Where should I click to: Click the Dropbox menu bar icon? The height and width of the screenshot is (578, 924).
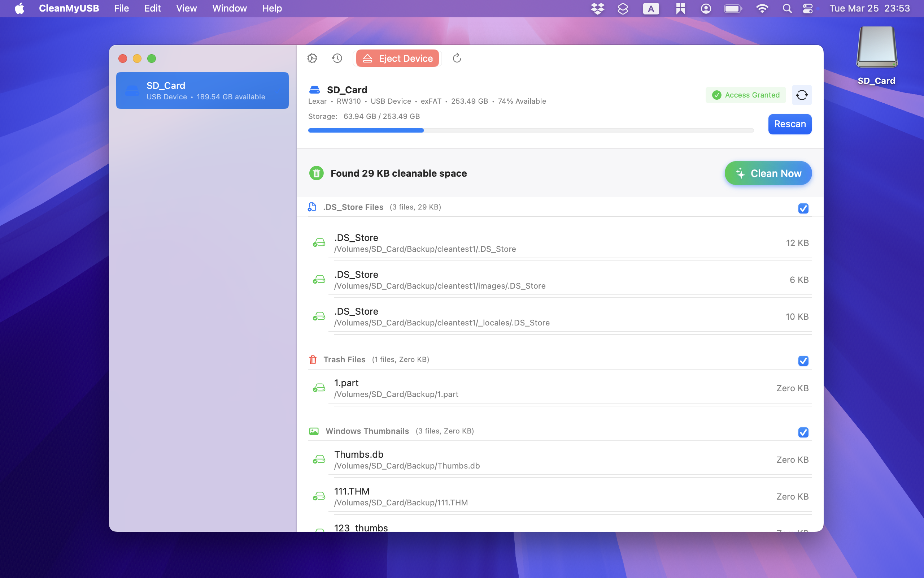[597, 8]
